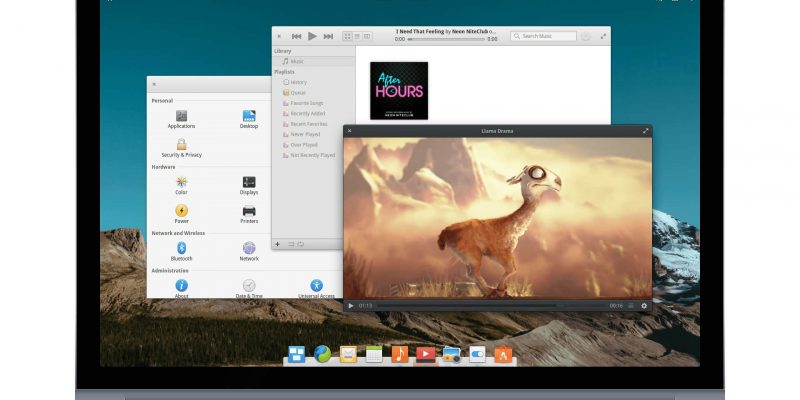Open Universal Access settings
800x400 pixels.
click(x=316, y=288)
